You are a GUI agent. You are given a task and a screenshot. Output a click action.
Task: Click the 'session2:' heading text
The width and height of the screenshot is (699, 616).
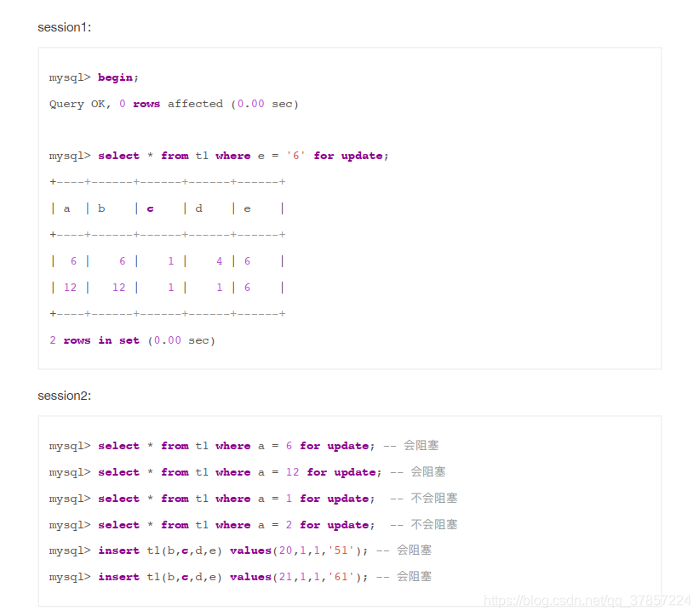pyautogui.click(x=64, y=396)
